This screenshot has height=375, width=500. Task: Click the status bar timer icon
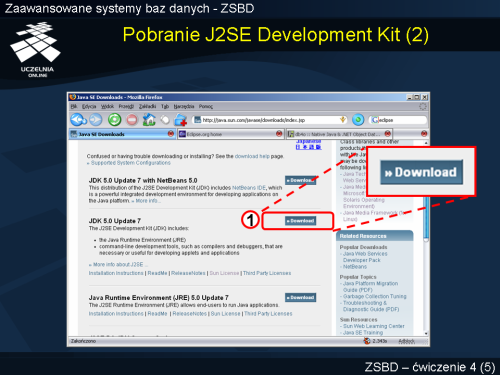pyautogui.click(x=367, y=341)
